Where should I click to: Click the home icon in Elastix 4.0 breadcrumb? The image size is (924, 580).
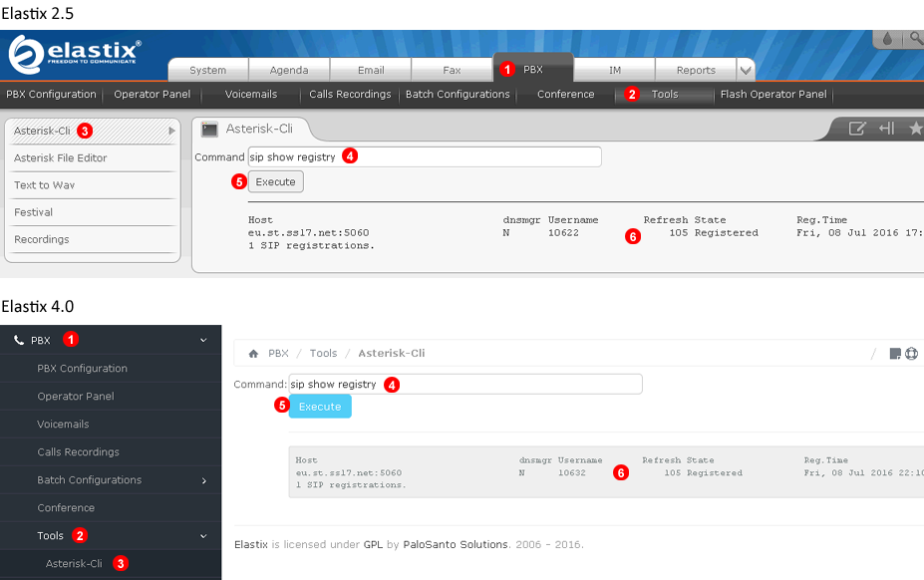click(253, 354)
